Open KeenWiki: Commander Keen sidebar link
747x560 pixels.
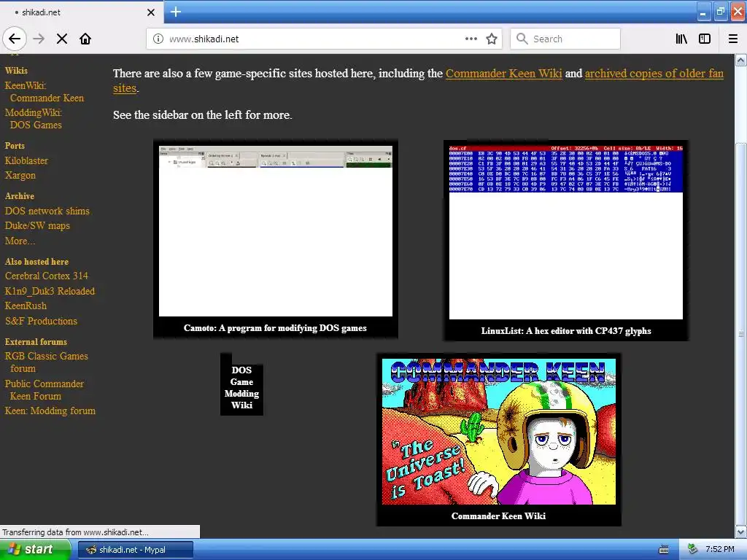[x=44, y=92]
